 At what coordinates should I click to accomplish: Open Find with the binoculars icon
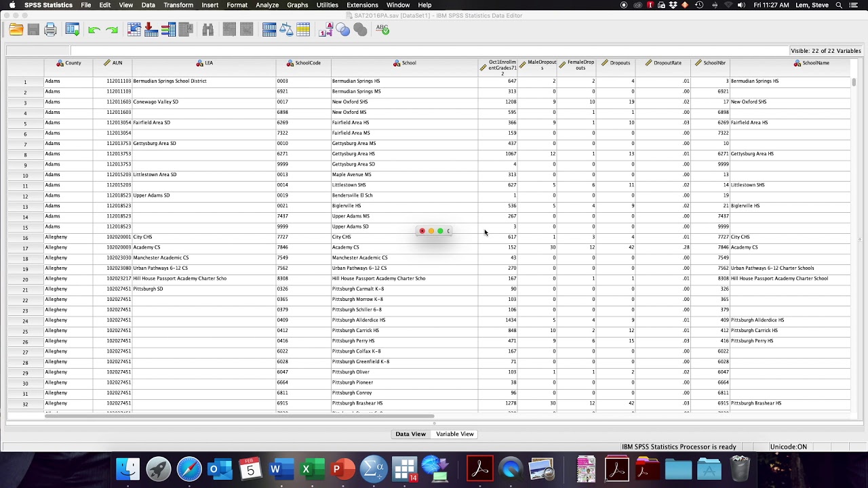click(x=208, y=29)
